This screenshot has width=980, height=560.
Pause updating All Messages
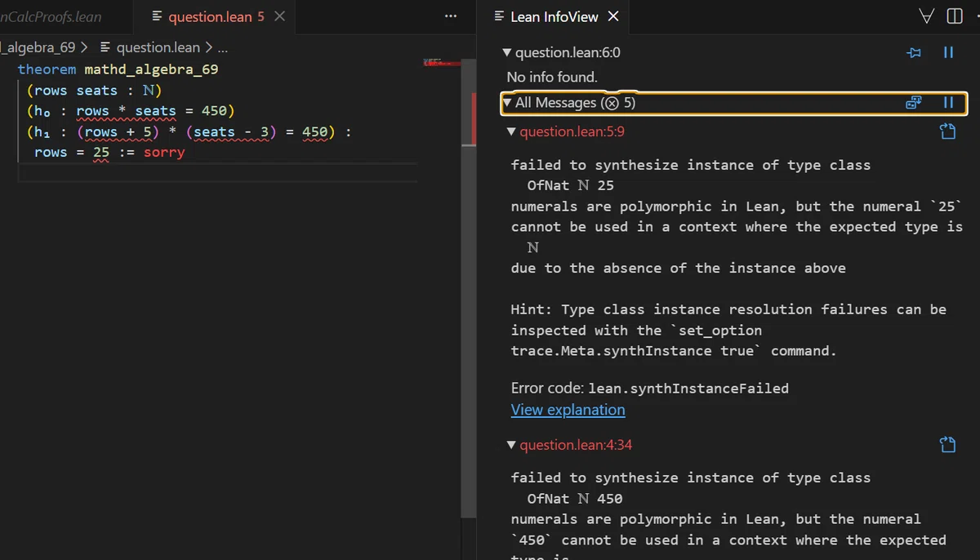coord(949,103)
